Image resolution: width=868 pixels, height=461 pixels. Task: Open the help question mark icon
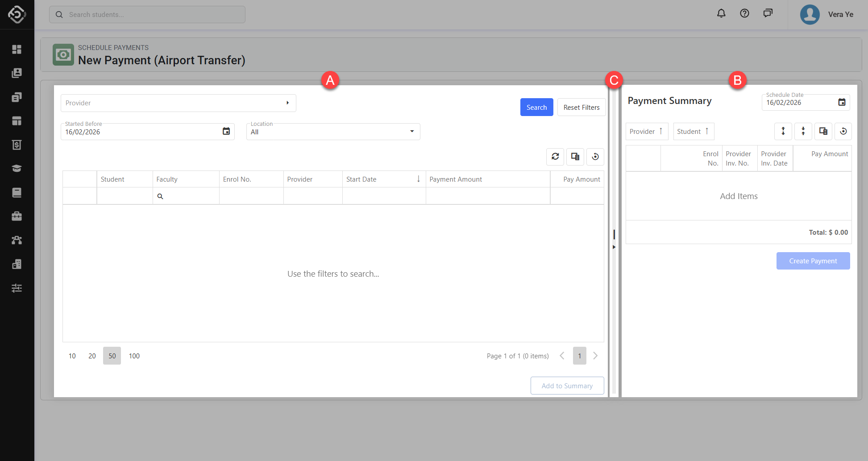pyautogui.click(x=744, y=13)
